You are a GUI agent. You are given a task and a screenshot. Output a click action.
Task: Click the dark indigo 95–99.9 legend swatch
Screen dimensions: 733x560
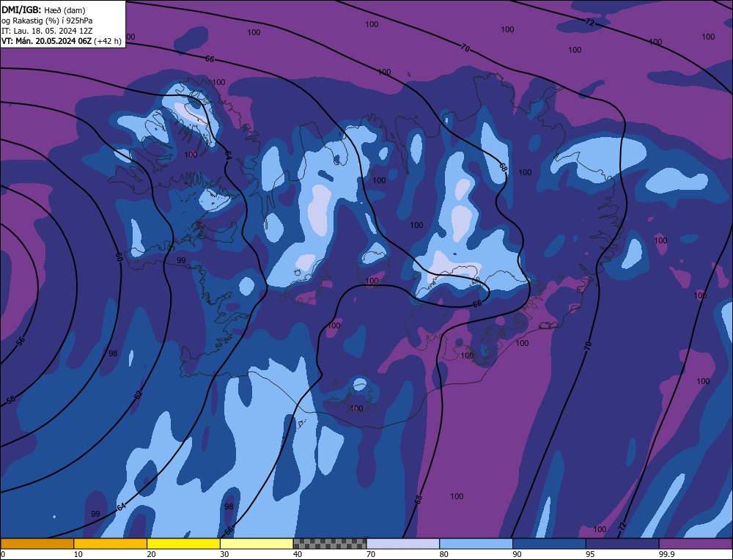click(x=622, y=544)
